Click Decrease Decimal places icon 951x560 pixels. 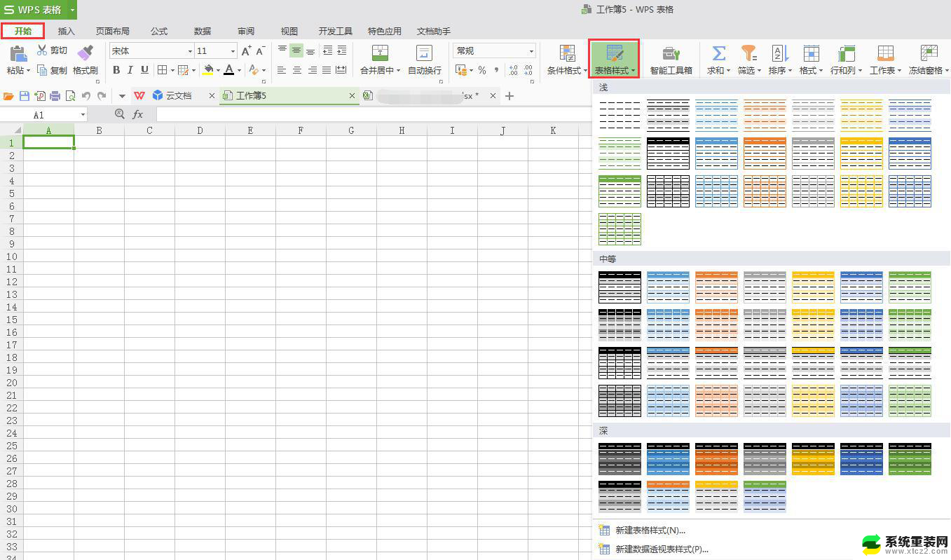click(x=530, y=70)
